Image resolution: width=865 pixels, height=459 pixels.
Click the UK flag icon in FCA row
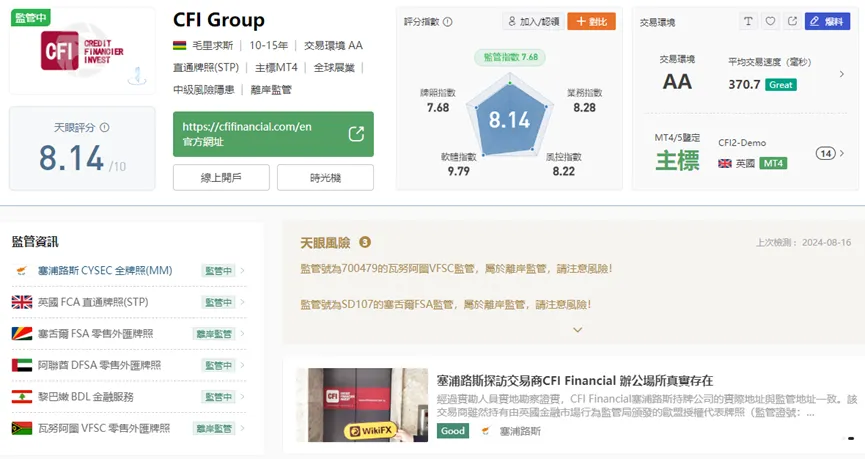pos(22,302)
